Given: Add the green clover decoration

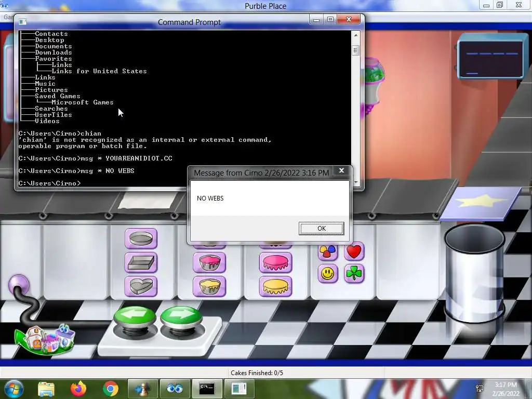Looking at the screenshot, I should [354, 273].
